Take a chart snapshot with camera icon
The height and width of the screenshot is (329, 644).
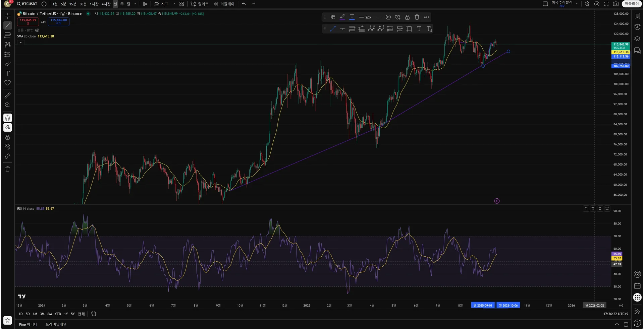click(x=616, y=4)
